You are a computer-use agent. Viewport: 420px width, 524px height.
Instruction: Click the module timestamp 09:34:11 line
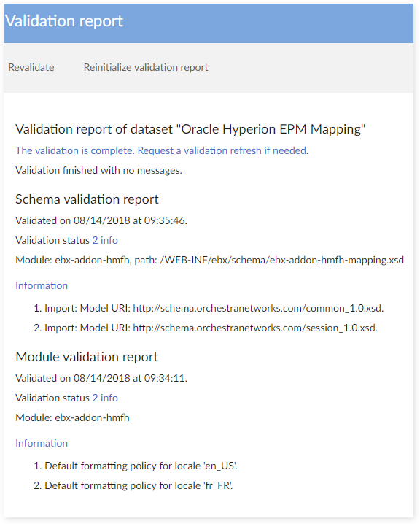point(101,378)
